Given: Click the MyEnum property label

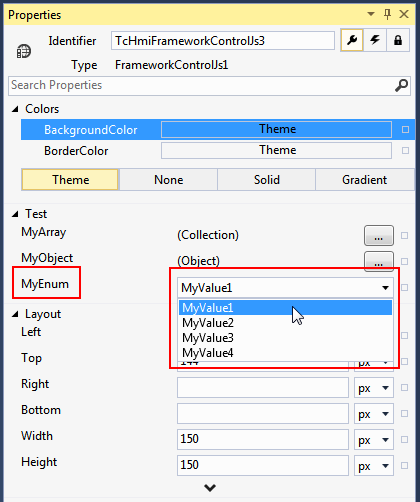Looking at the screenshot, I should coord(45,284).
